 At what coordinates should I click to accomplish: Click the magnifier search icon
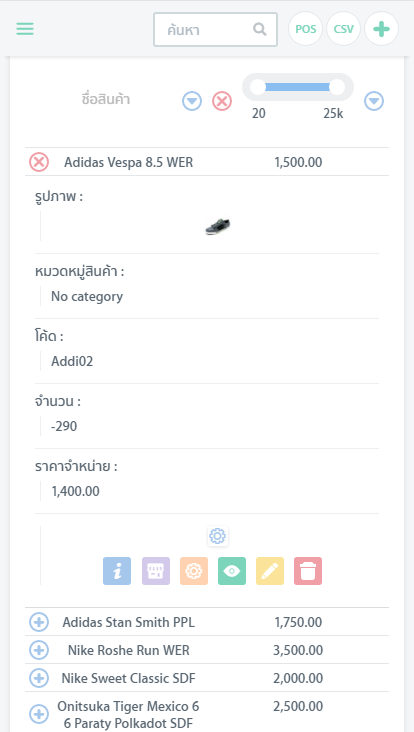pos(260,29)
